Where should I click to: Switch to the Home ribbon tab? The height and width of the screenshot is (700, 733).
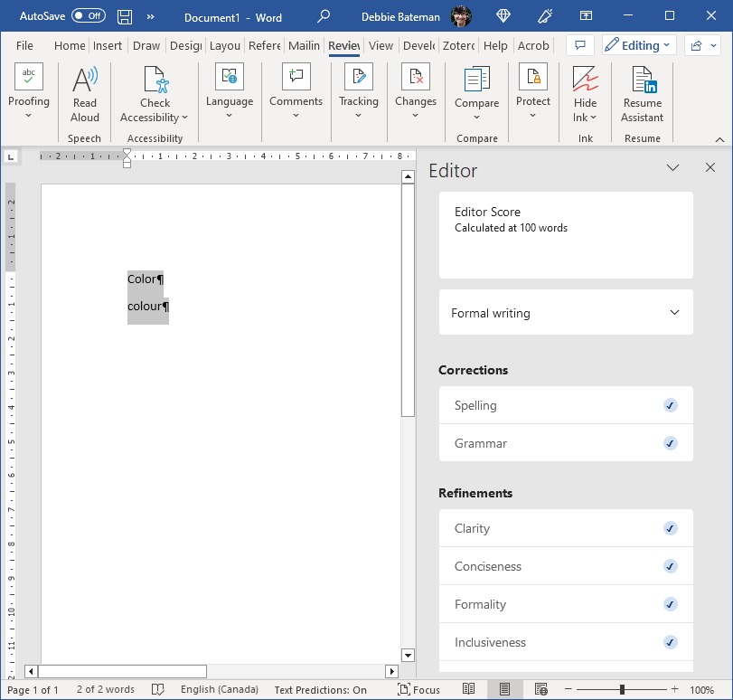pyautogui.click(x=70, y=46)
